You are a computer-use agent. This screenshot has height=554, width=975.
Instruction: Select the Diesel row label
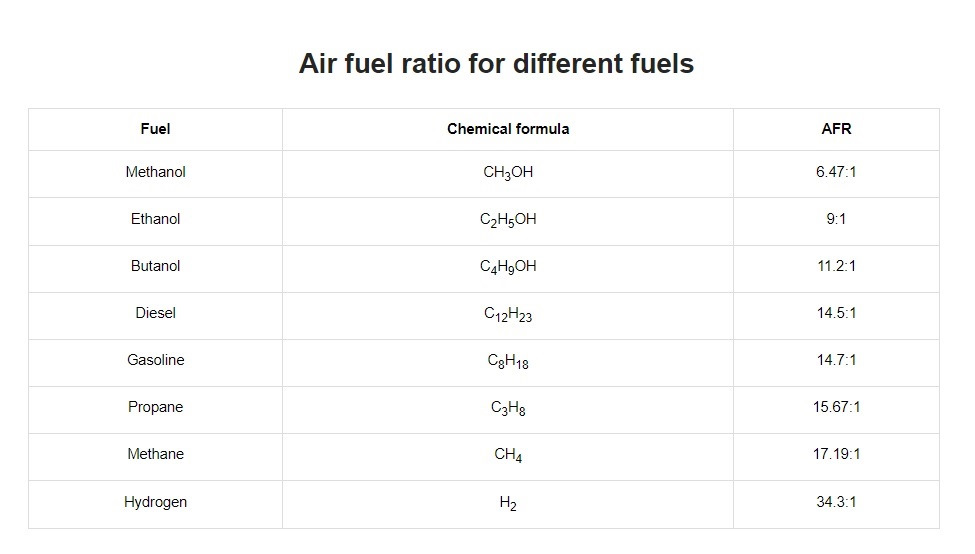pos(155,313)
